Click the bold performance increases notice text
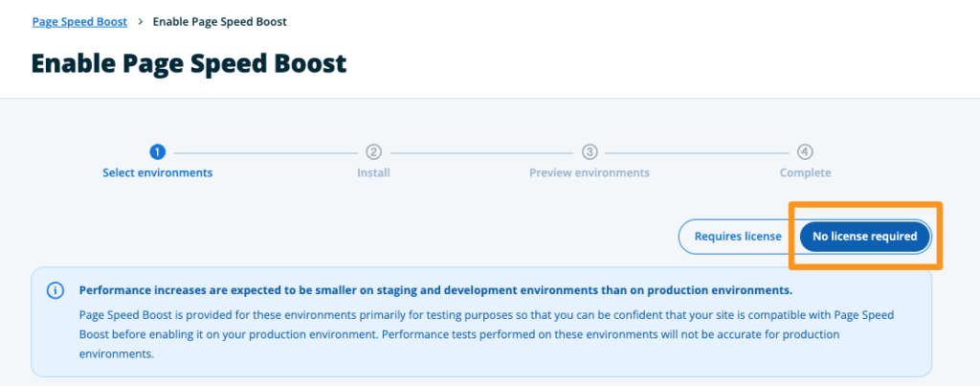Screen dimensions: 980x386 435,290
